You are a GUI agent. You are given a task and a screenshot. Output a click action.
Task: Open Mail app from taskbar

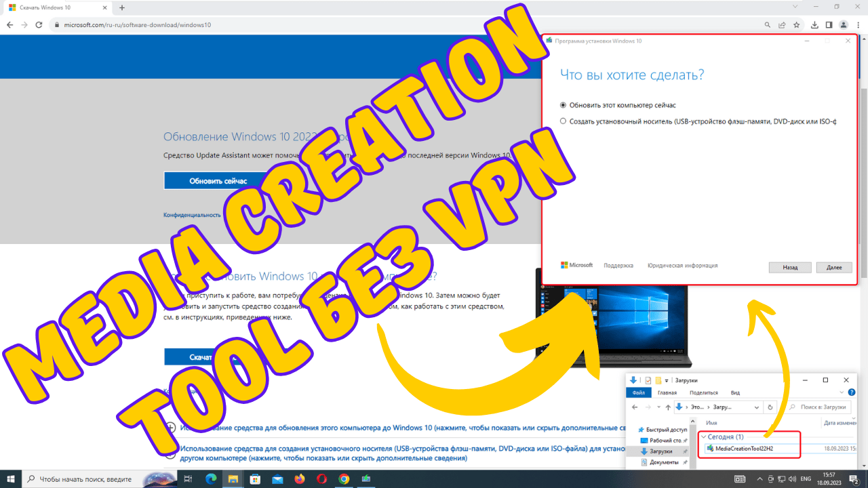(277, 479)
